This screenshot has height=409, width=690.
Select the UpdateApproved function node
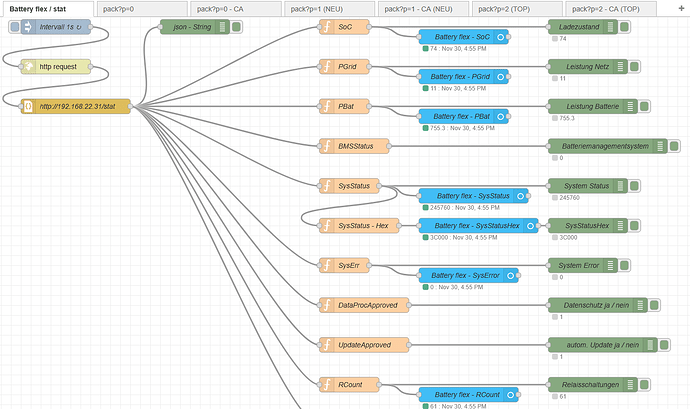pyautogui.click(x=364, y=345)
